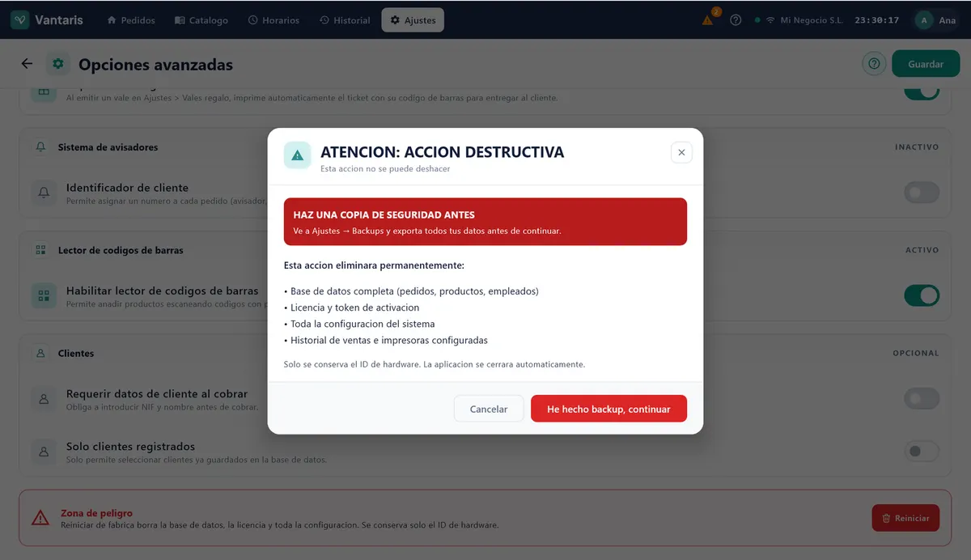The image size is (971, 560).
Task: Click the Base de datos completa bullet
Action: (x=411, y=291)
